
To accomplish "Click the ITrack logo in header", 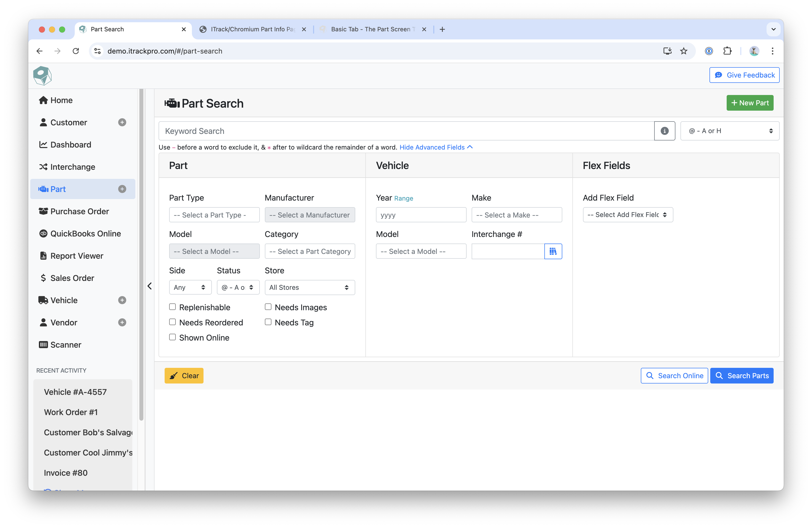I will (42, 76).
